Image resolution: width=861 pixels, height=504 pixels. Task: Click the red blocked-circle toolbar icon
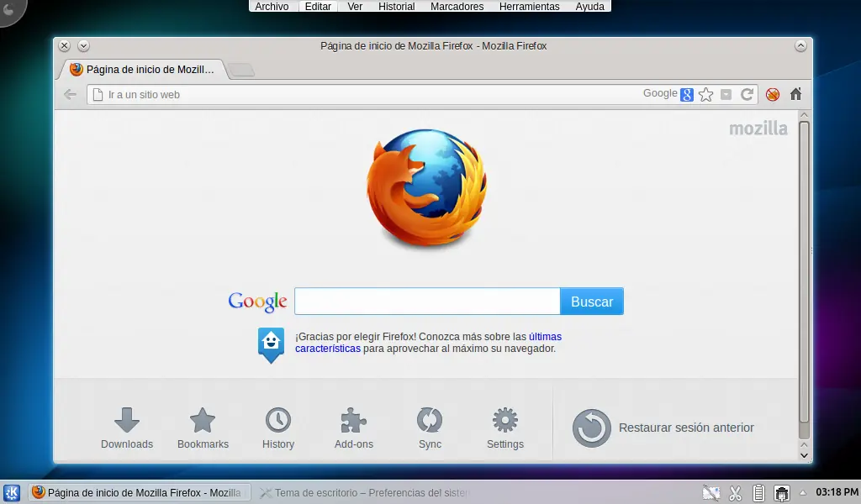tap(773, 94)
